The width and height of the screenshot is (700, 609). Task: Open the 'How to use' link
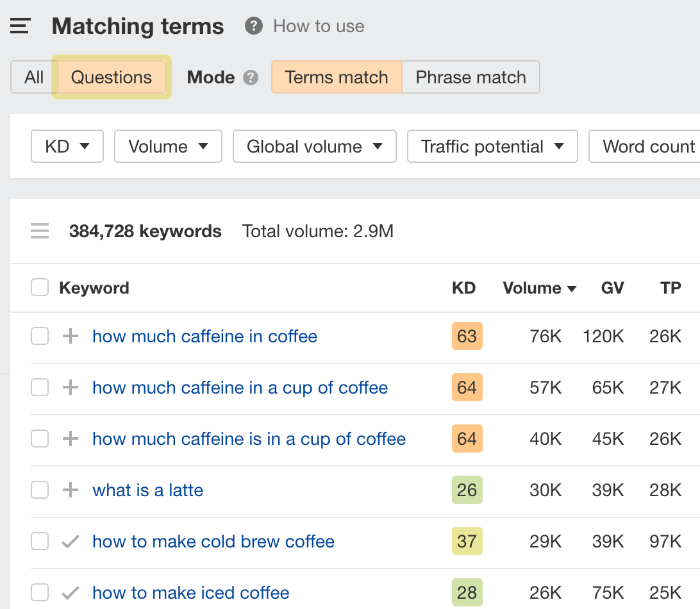tap(319, 26)
